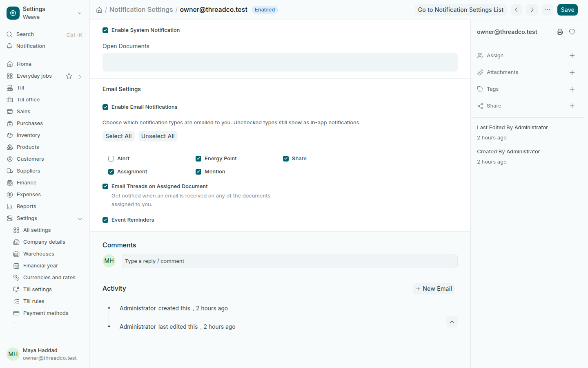Toggle Enable System Notification checkbox
Screen dimensions: 588x368
click(x=105, y=30)
